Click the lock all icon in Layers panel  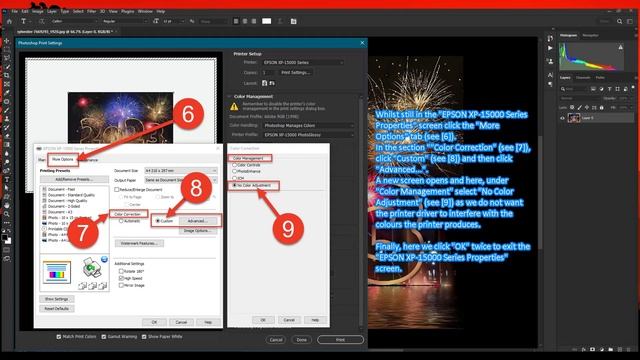click(601, 107)
